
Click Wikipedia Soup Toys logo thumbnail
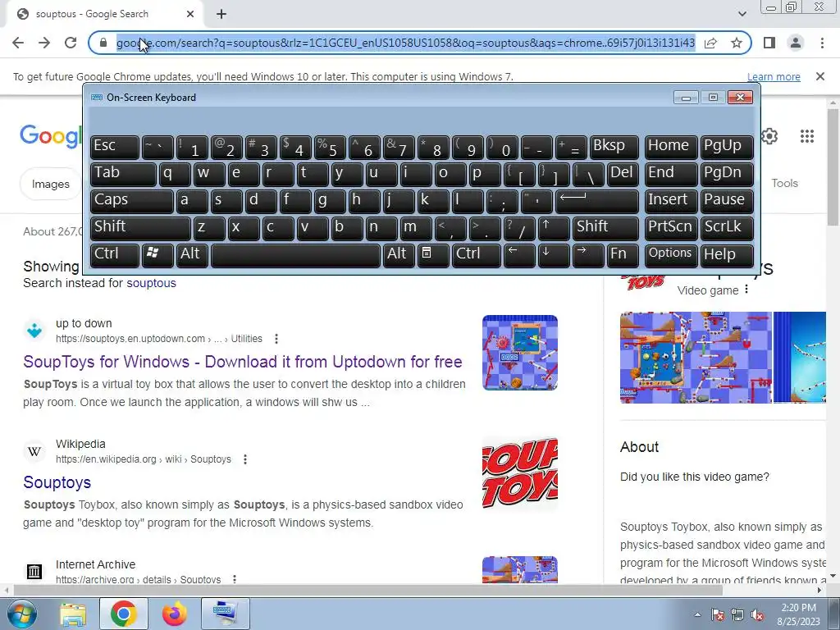[519, 473]
